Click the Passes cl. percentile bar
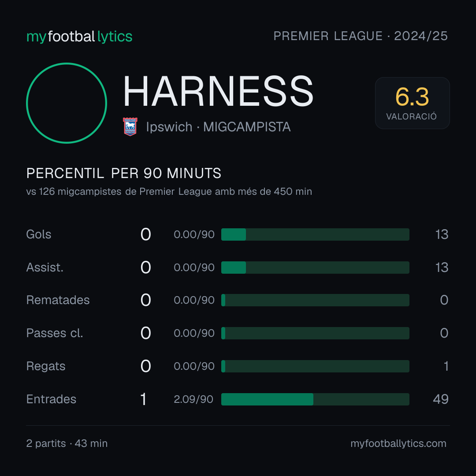Screen dimensions: 476x476 point(315,333)
